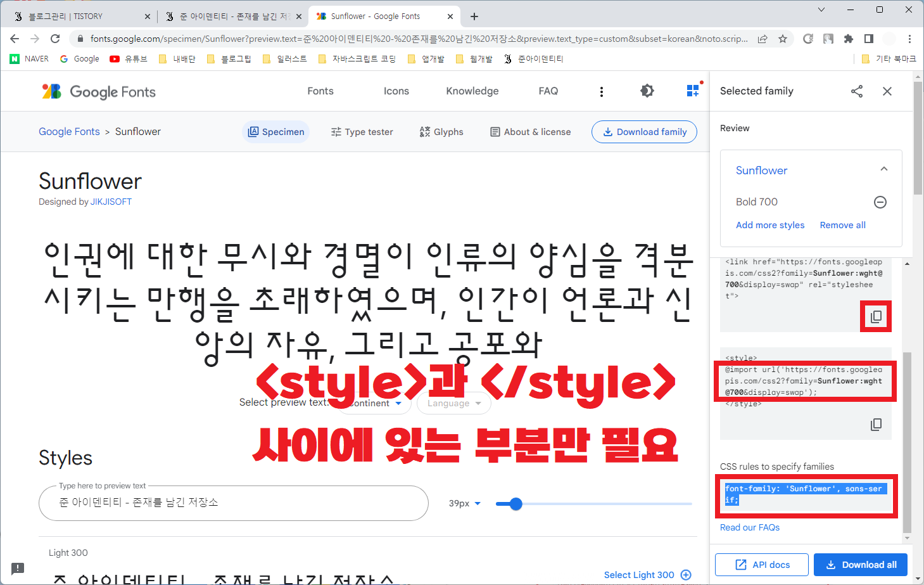Click the Google Fonts breadcrumb link

(69, 132)
